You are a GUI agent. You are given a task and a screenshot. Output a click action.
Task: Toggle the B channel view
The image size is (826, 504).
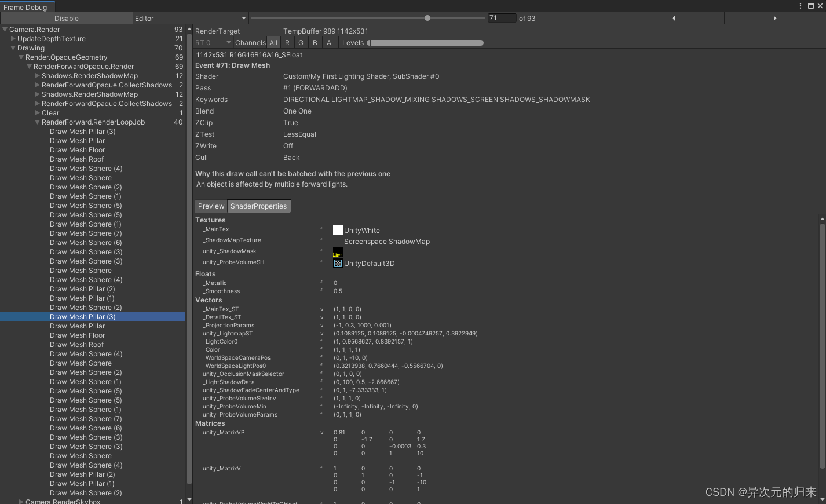tap(315, 43)
